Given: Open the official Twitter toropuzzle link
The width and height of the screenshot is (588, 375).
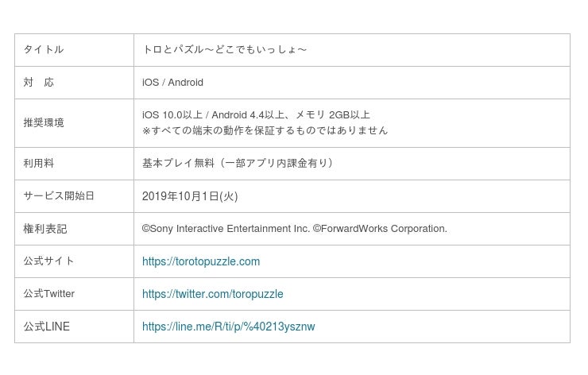Looking at the screenshot, I should click(x=212, y=294).
